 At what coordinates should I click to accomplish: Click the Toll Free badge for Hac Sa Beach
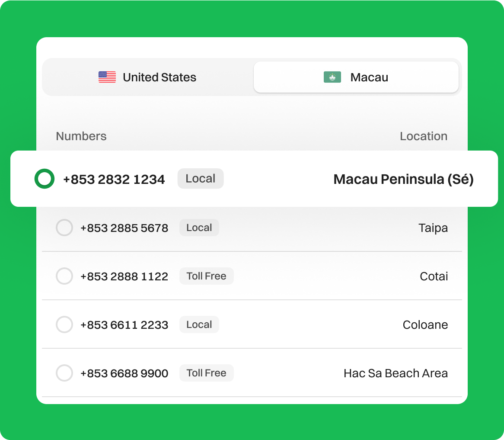206,373
